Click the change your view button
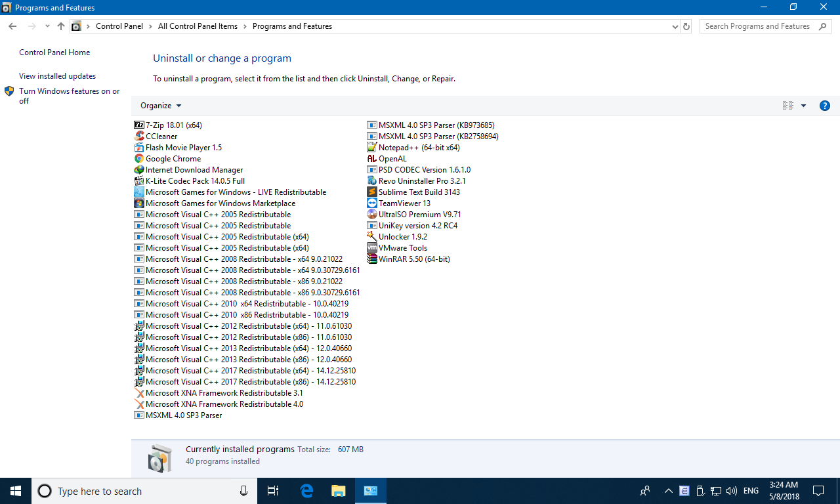Viewport: 840px width, 504px height. (x=788, y=106)
